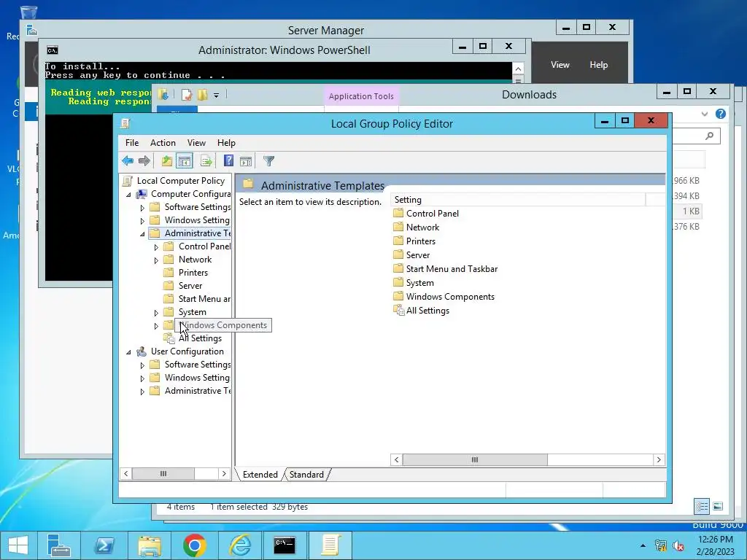Click the command prompt taskbar icon

[x=285, y=545]
